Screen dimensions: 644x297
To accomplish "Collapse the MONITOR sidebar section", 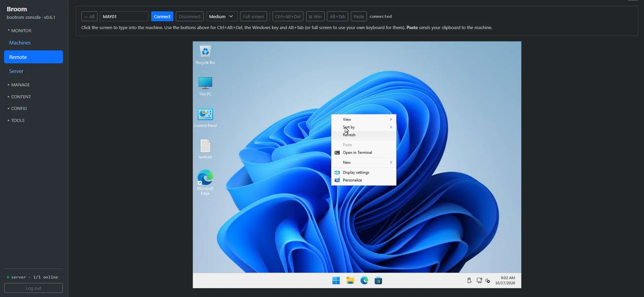I will pos(19,30).
